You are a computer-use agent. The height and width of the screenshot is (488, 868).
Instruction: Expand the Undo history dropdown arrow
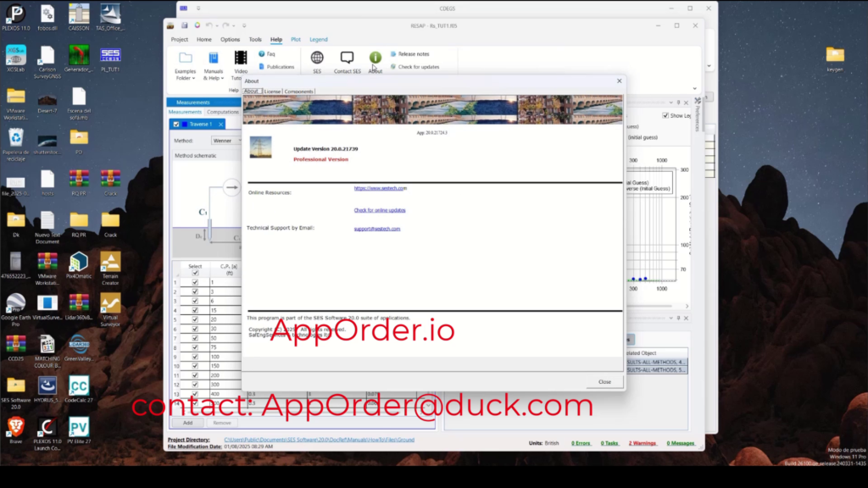pos(216,25)
